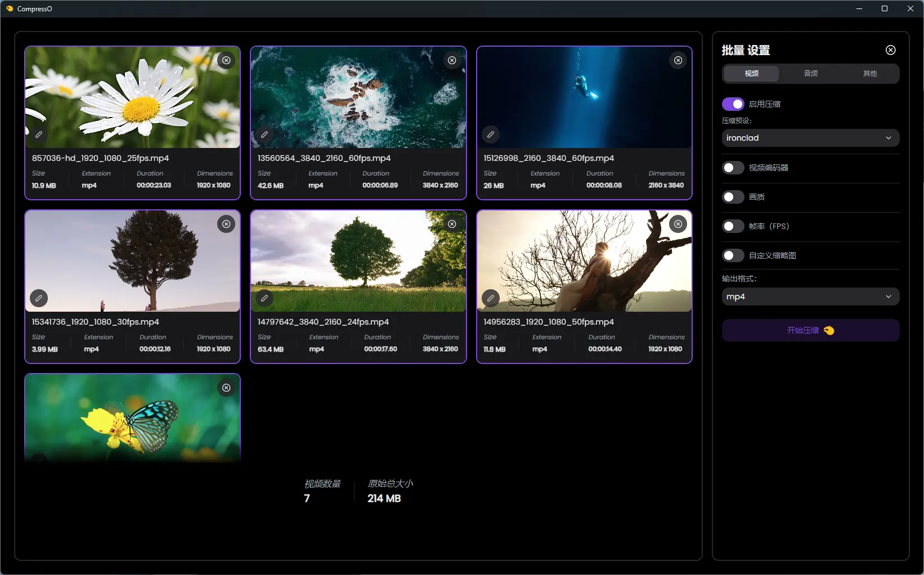
Task: Remove the green meadow tree video 14797642
Action: [x=452, y=224]
